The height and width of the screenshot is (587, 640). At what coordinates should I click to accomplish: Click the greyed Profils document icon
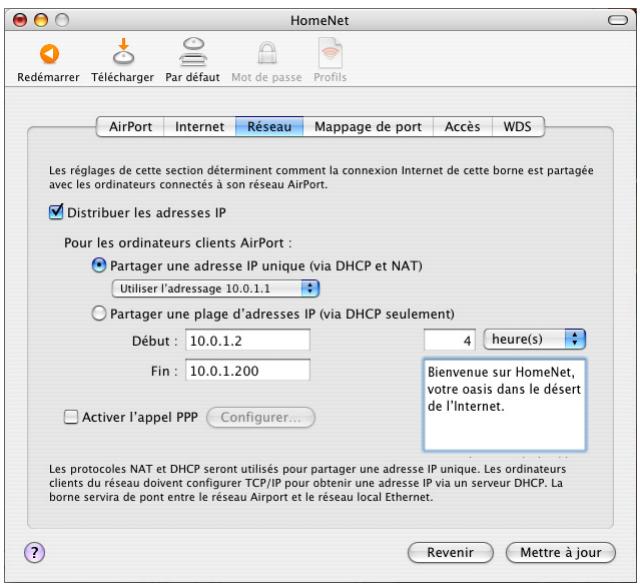coord(330,53)
